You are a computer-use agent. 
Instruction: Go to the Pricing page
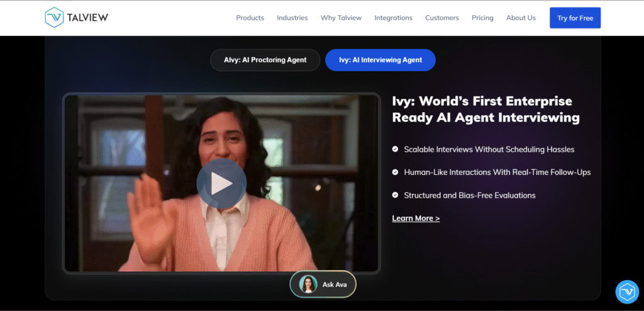click(x=482, y=18)
